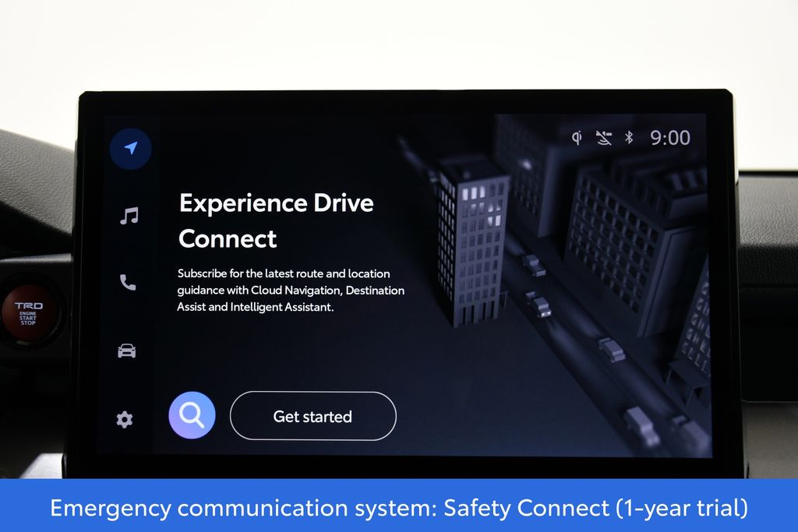Open navigation with the arrow icon

131,149
